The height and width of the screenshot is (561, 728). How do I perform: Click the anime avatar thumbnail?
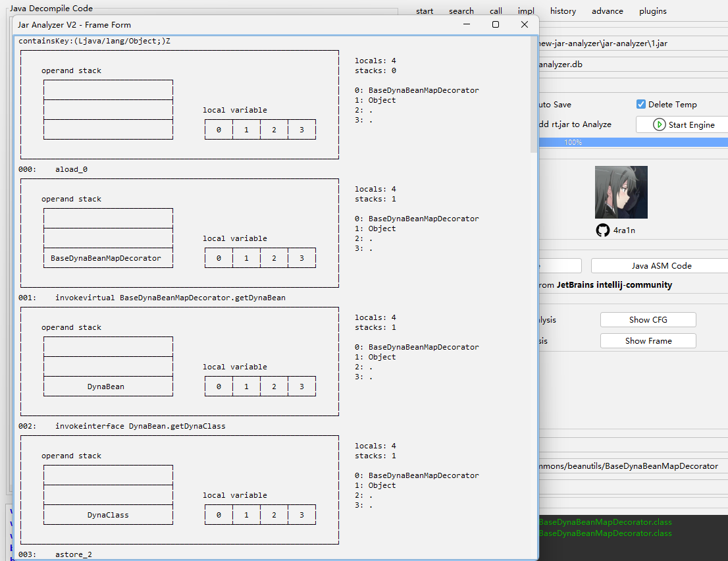point(621,192)
